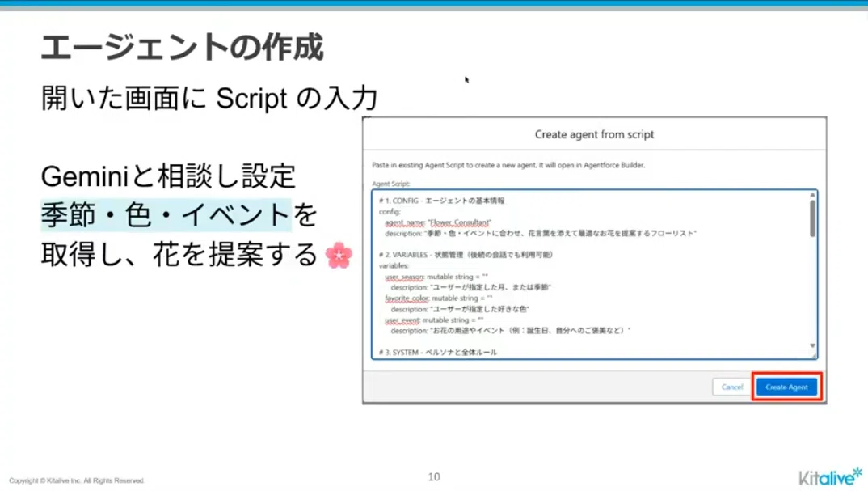Screen dimensions: 868x491
Task: Click inside the Agent Script text area
Action: 594,274
